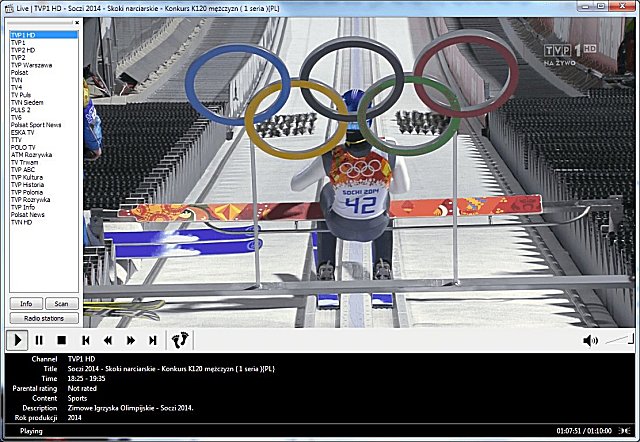The height and width of the screenshot is (442, 640).
Task: Click the Playing status text
Action: tap(31, 431)
